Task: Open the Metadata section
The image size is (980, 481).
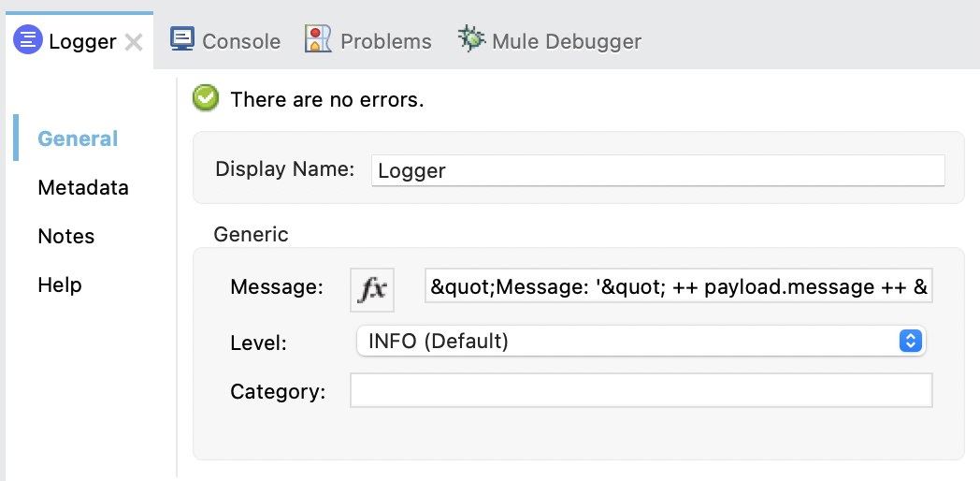Action: [x=83, y=187]
